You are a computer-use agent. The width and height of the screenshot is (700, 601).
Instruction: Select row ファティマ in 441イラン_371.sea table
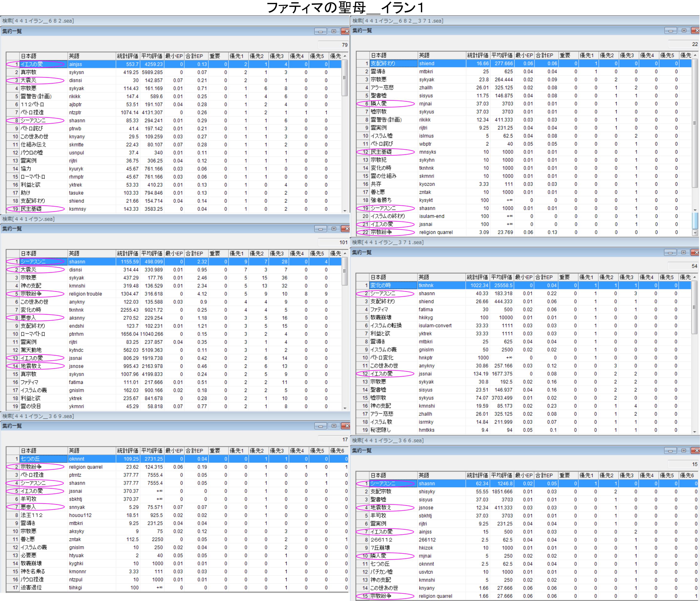pos(379,310)
